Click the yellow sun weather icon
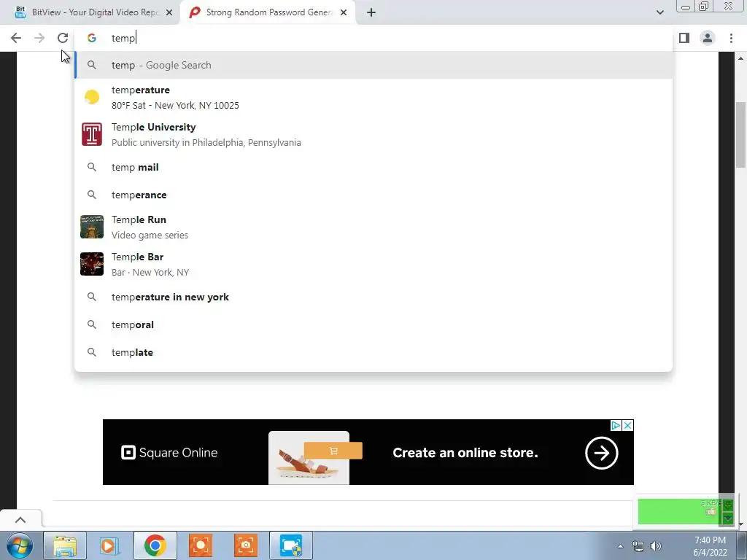 91,97
